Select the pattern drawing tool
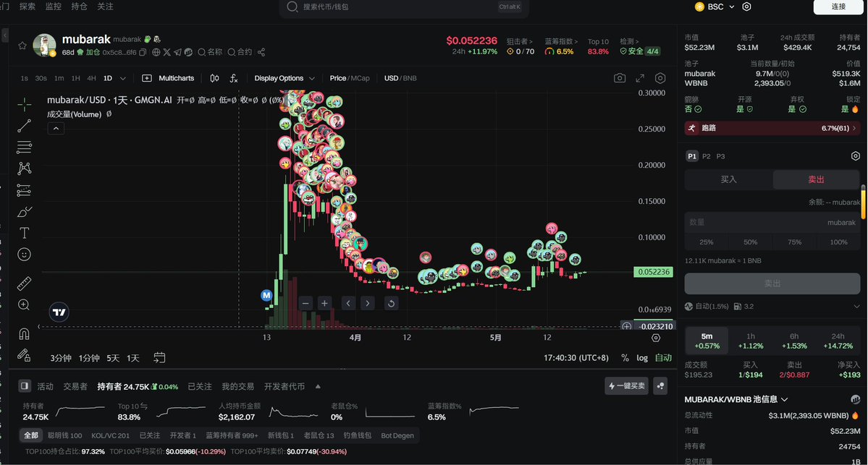 24,168
